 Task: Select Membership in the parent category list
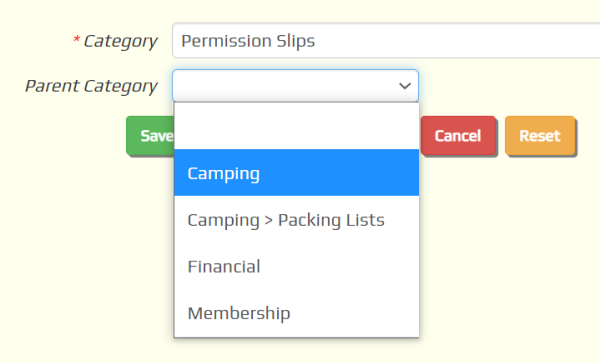point(297,313)
